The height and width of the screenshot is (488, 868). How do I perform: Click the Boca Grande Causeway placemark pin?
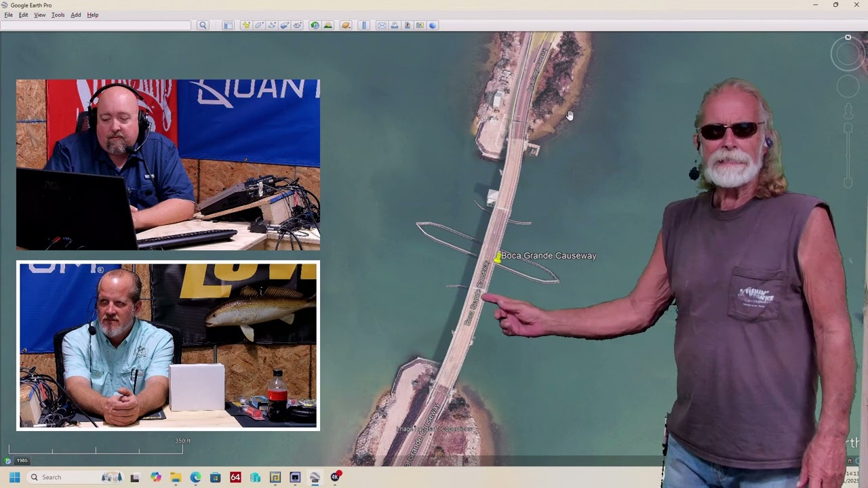[x=498, y=258]
